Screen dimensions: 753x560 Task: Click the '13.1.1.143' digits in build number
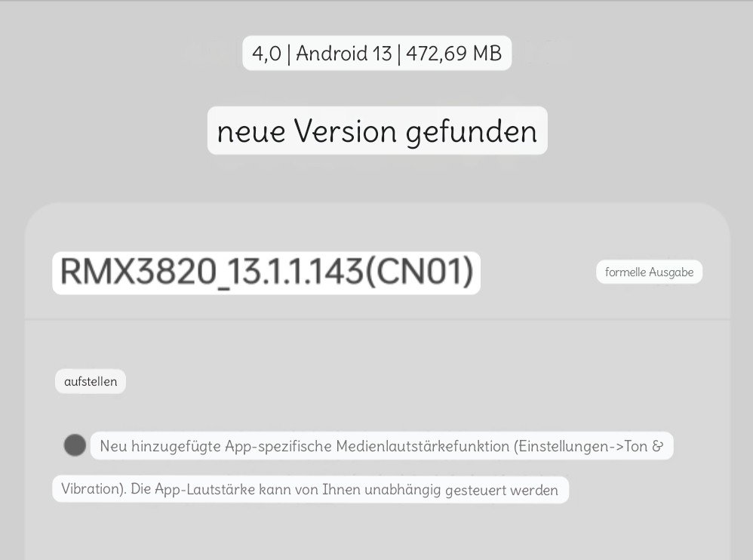[x=294, y=272]
